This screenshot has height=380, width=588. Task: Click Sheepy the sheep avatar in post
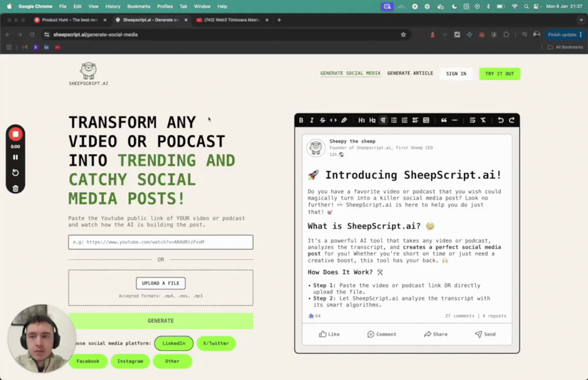pyautogui.click(x=316, y=148)
